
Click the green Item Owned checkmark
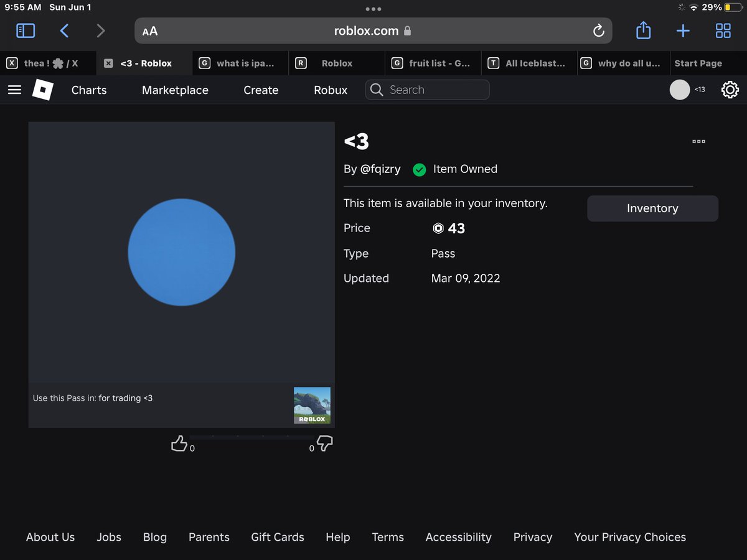pos(420,169)
